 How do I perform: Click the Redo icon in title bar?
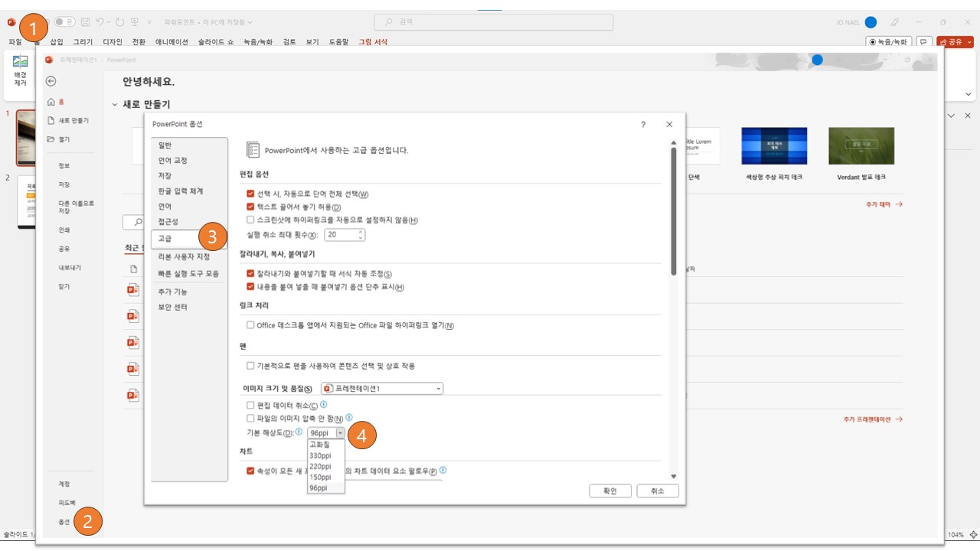(119, 22)
